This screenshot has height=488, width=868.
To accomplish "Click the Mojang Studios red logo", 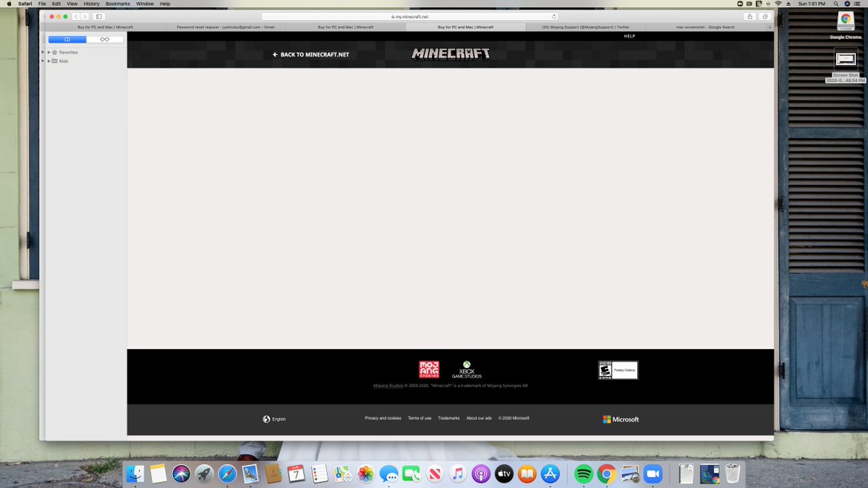I will [429, 369].
